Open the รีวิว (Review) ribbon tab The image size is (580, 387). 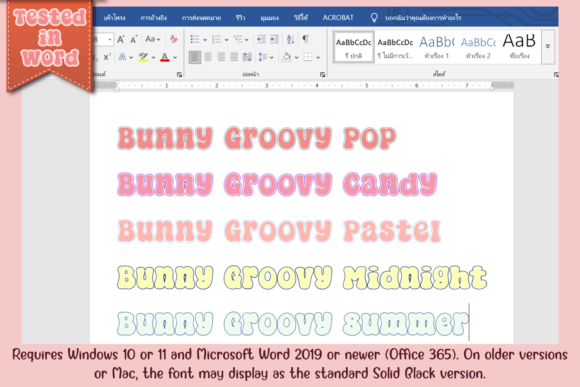240,18
